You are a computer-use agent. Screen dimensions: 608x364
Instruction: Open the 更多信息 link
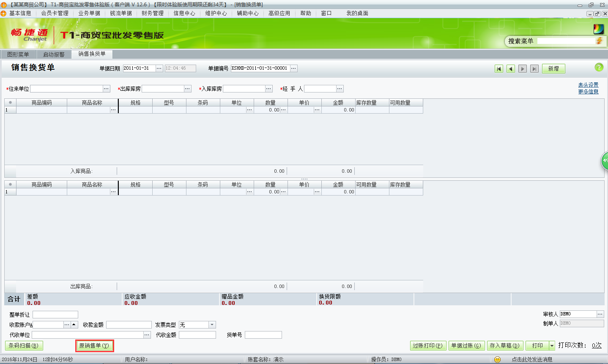589,91
